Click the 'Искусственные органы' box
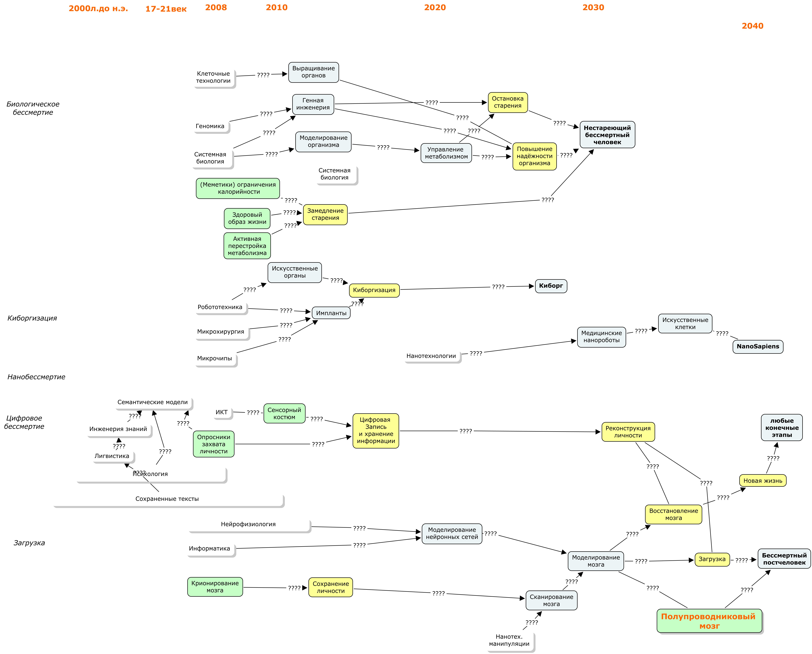 tap(295, 272)
